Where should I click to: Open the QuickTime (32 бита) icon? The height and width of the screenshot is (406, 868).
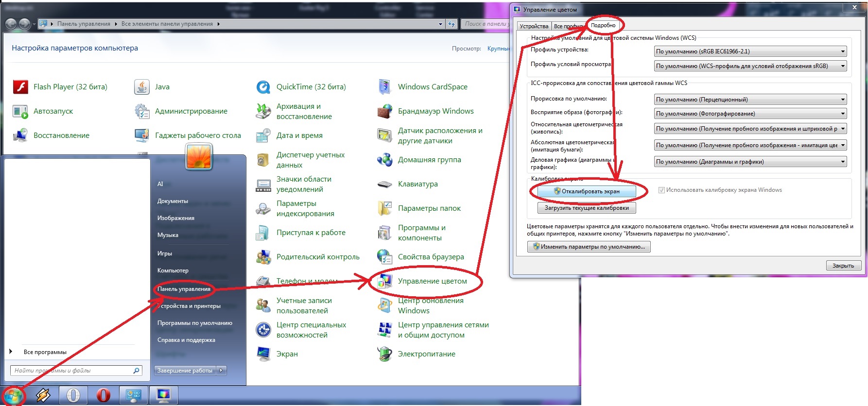pos(263,87)
